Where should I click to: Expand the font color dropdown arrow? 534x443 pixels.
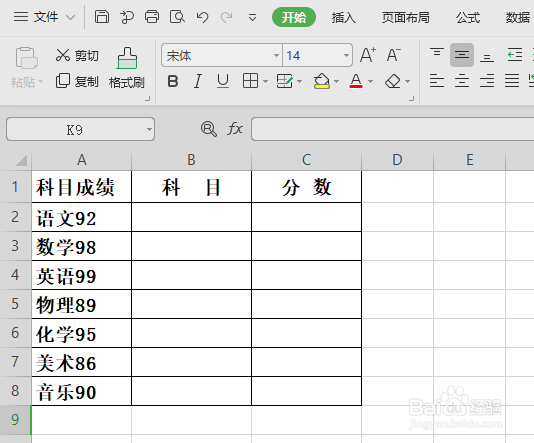pyautogui.click(x=371, y=81)
